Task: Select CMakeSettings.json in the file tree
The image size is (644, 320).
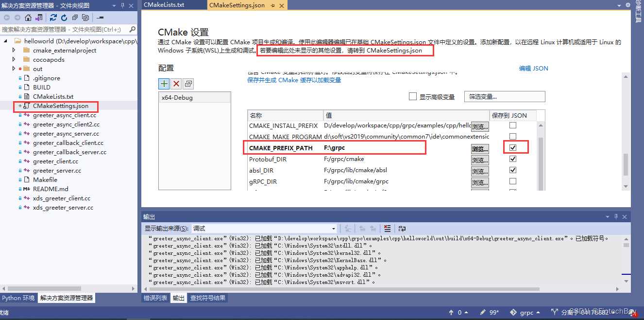Action: tap(60, 106)
